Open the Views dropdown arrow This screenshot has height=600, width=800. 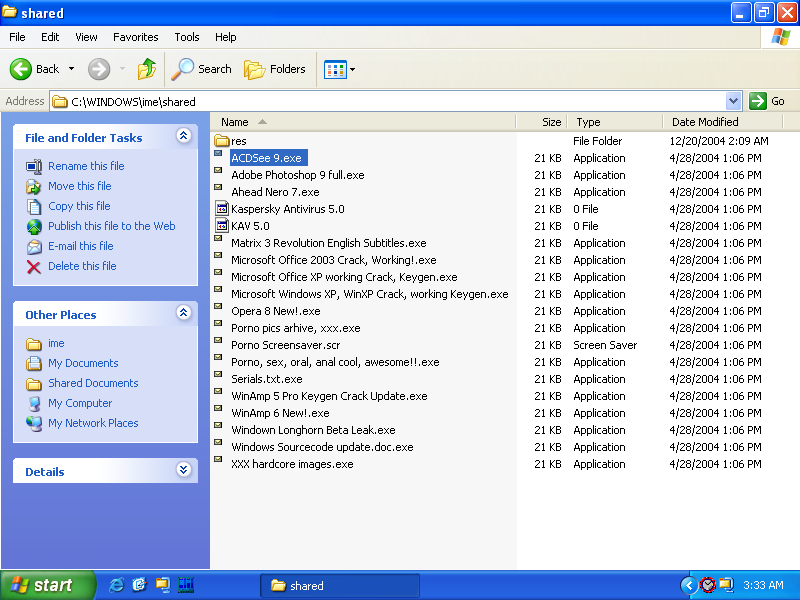tap(353, 69)
